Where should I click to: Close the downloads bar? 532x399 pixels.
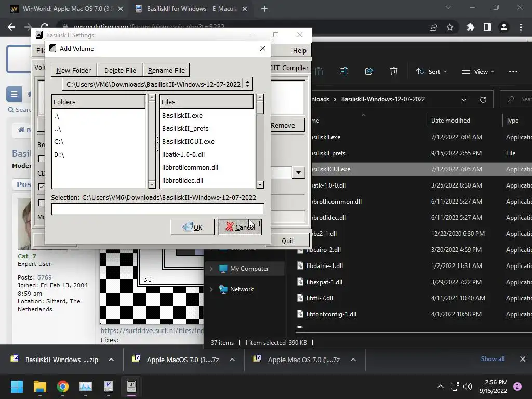[x=523, y=358]
